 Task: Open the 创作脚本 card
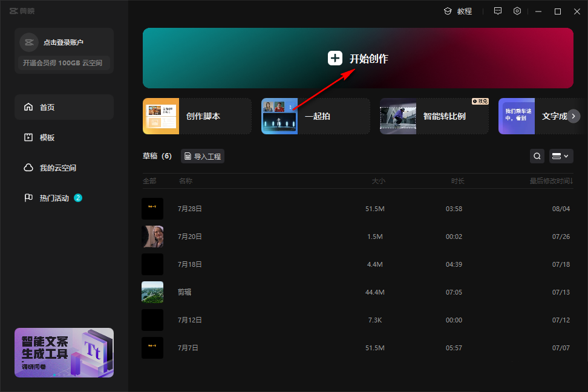coord(197,116)
